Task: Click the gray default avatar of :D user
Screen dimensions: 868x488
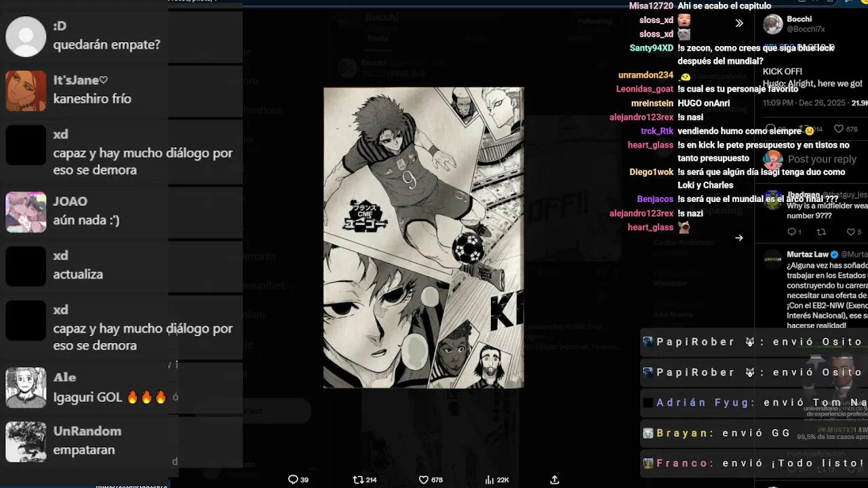Action: click(26, 37)
